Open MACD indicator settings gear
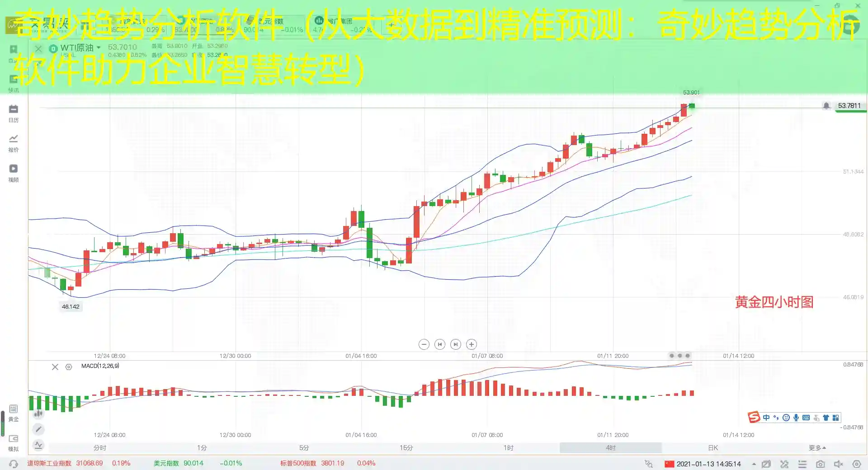This screenshot has height=470, width=868. (69, 367)
